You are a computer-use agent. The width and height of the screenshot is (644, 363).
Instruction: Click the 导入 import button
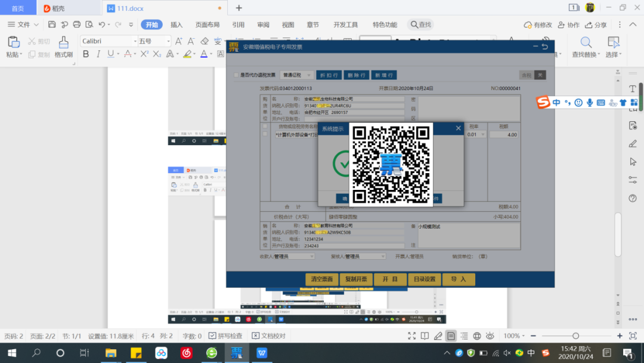[459, 279]
